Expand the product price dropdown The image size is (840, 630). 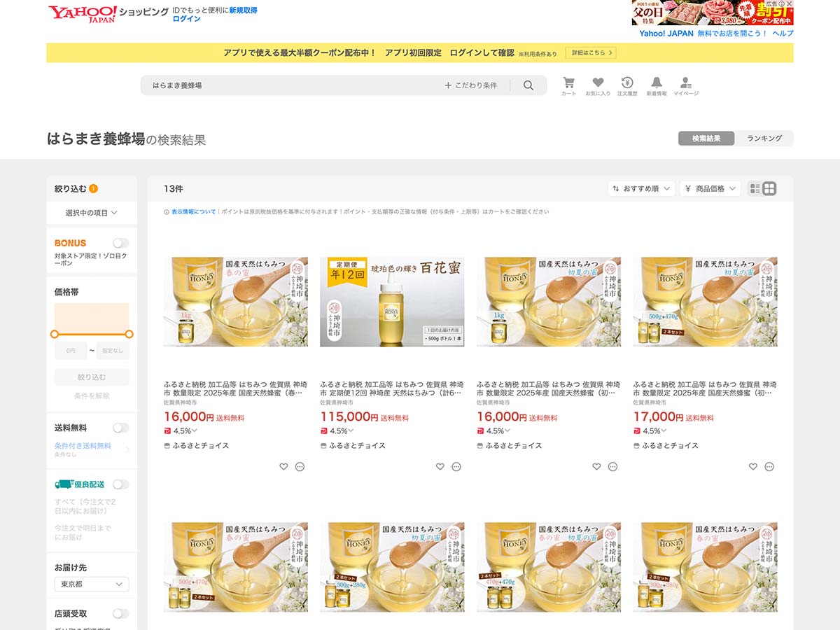(x=710, y=188)
